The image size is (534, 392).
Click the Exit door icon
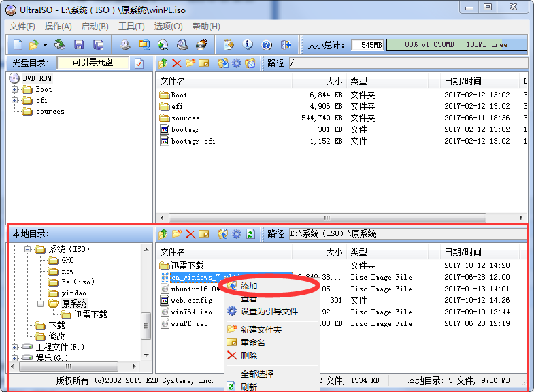pyautogui.click(x=286, y=45)
